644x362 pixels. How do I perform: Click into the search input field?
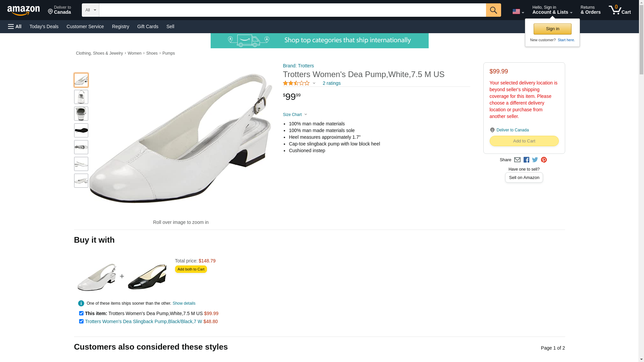(292, 10)
